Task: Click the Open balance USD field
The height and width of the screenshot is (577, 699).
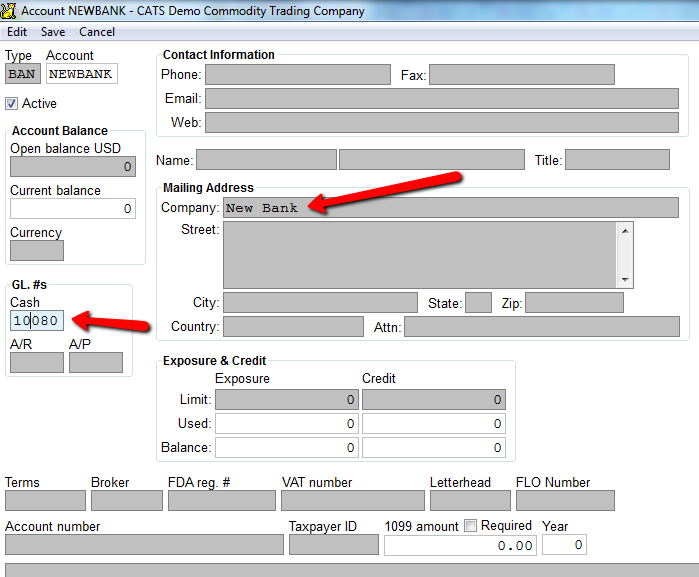Action: [73, 167]
